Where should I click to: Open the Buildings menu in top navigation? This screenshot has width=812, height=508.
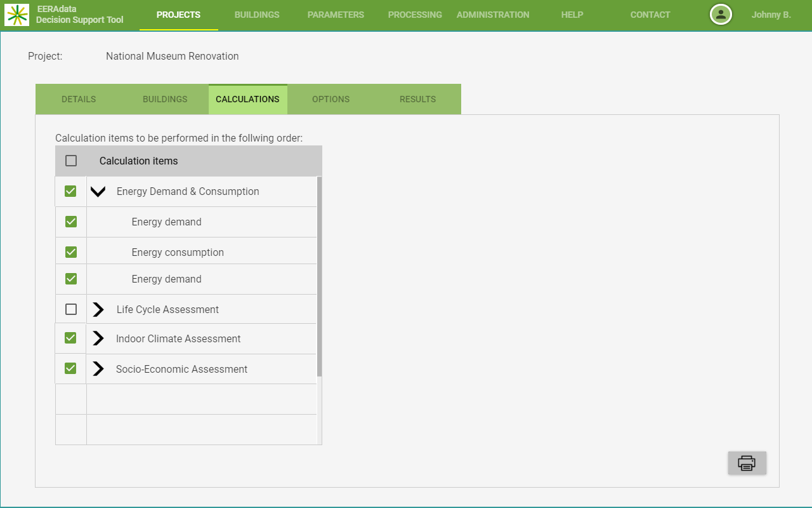tap(257, 15)
